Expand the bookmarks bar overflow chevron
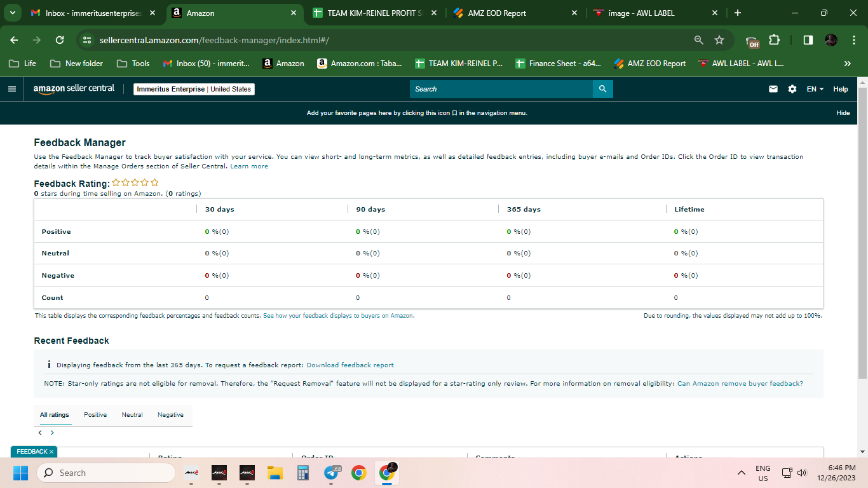The image size is (868, 488). [x=847, y=64]
